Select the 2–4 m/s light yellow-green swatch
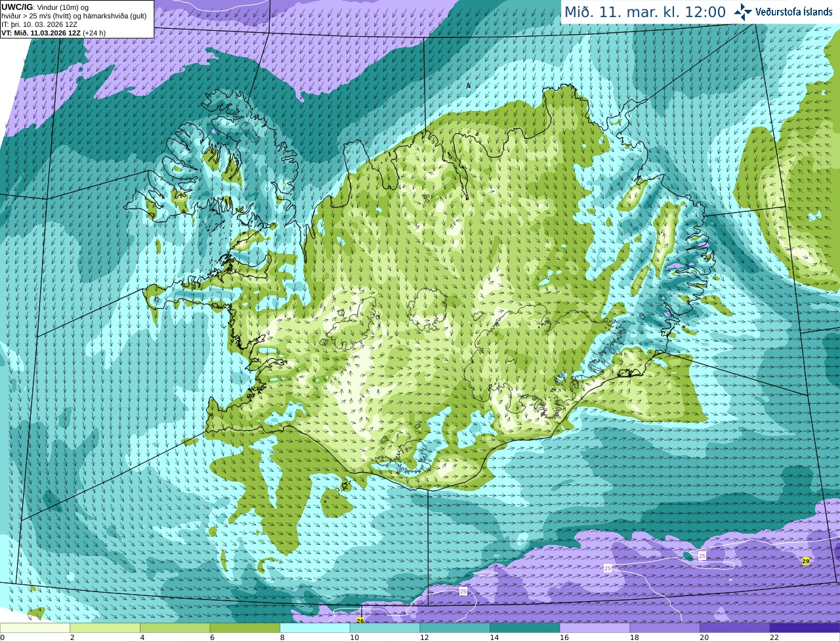The height and width of the screenshot is (642, 840). [105, 628]
